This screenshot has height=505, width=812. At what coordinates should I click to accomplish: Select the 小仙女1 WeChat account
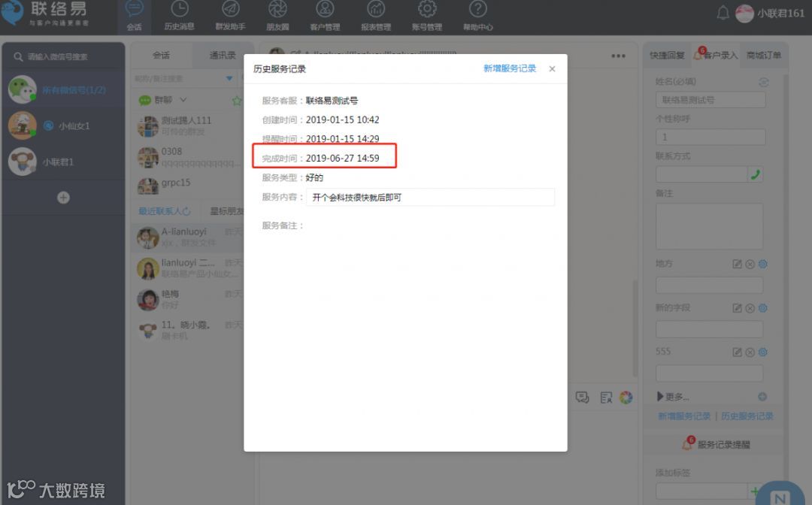tap(63, 125)
